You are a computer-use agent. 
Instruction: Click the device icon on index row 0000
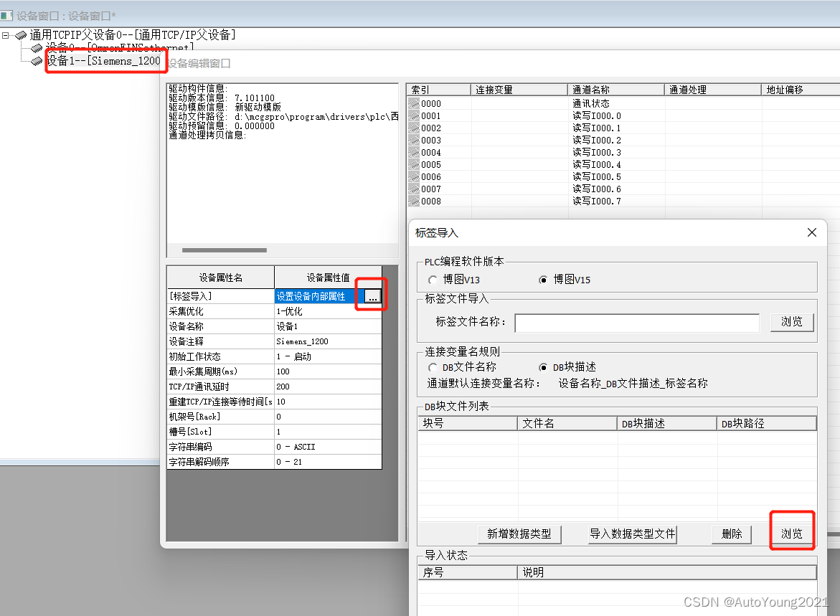(414, 103)
